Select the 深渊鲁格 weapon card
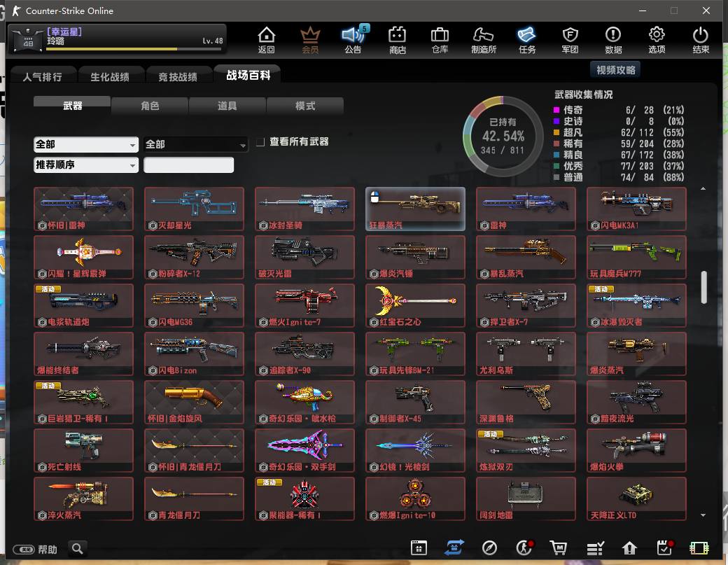Viewport: 728px width, 565px height. [526, 402]
